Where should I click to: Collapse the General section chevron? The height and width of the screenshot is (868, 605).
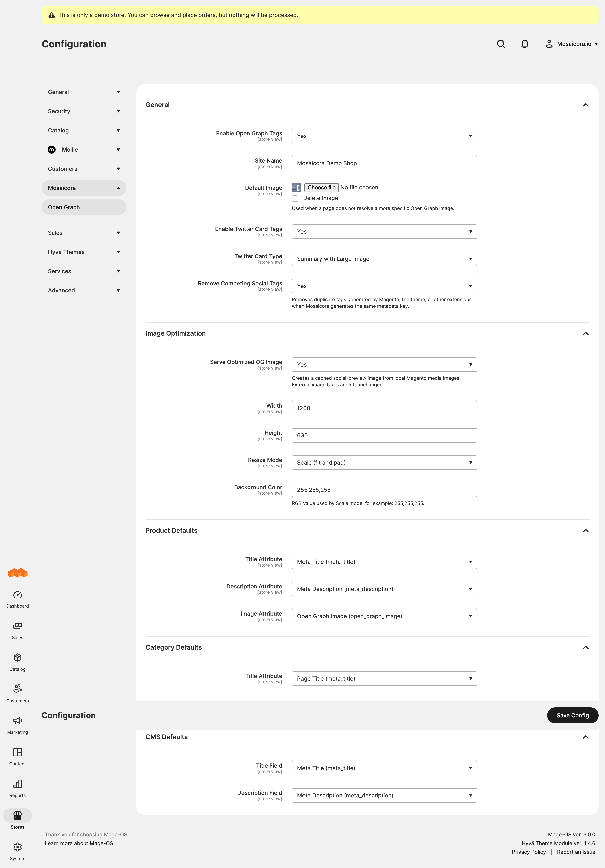pos(586,105)
